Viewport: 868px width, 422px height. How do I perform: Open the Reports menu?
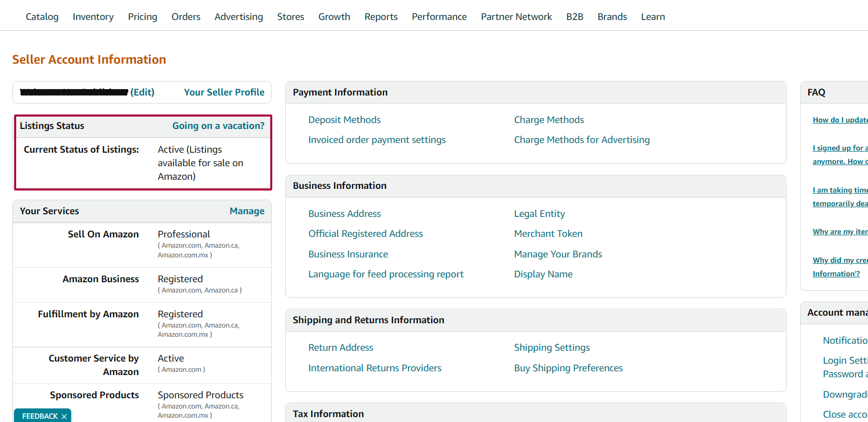[x=381, y=17]
